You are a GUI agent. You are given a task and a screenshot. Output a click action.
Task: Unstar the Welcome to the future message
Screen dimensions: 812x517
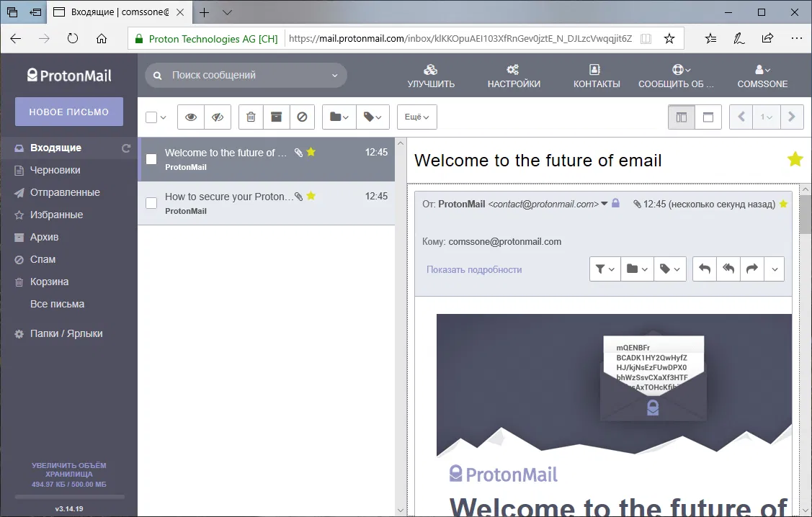[311, 152]
